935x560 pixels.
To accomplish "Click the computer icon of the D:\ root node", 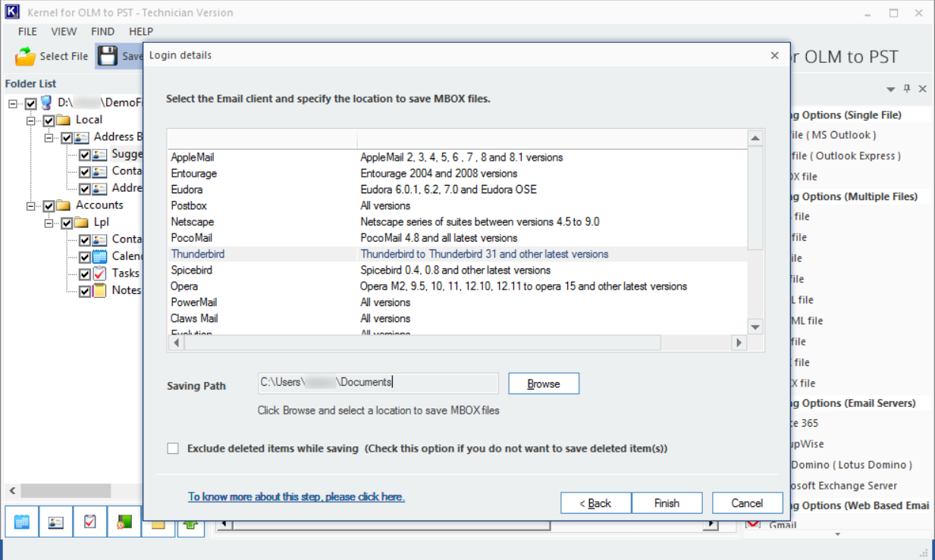I will point(46,102).
